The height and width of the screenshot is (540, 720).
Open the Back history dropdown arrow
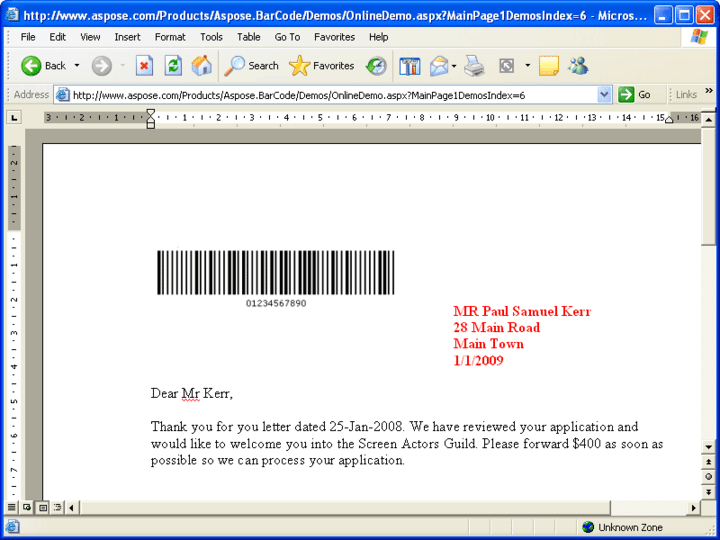[77, 66]
